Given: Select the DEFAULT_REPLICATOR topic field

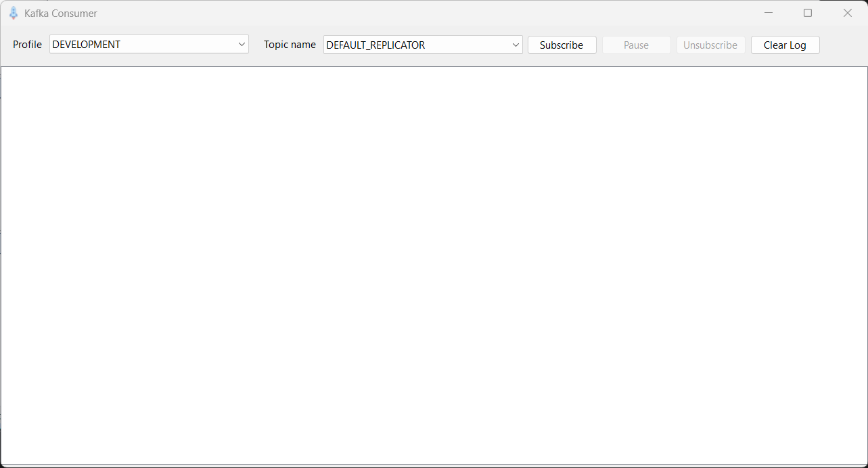Looking at the screenshot, I should [406, 45].
